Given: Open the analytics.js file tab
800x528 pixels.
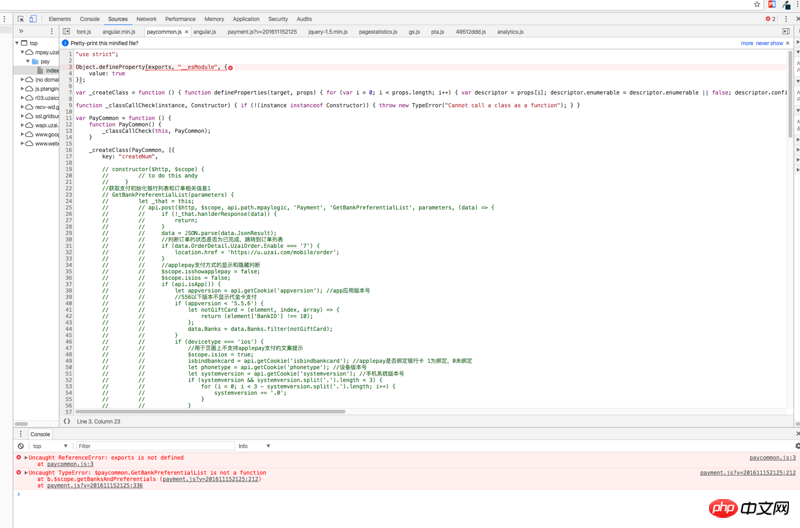Looking at the screenshot, I should pos(510,32).
